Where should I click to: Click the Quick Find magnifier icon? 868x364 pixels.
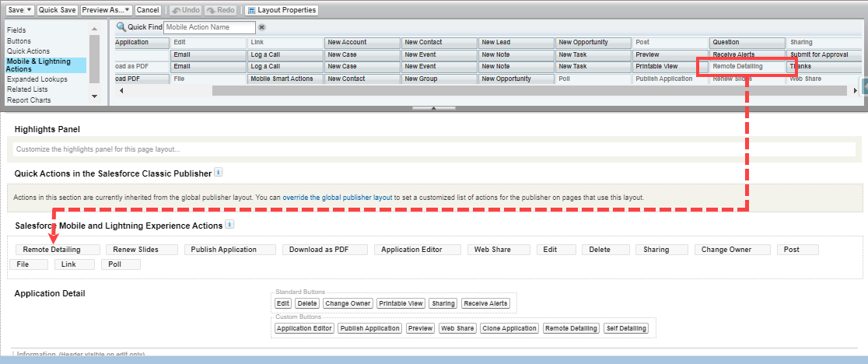tap(121, 26)
